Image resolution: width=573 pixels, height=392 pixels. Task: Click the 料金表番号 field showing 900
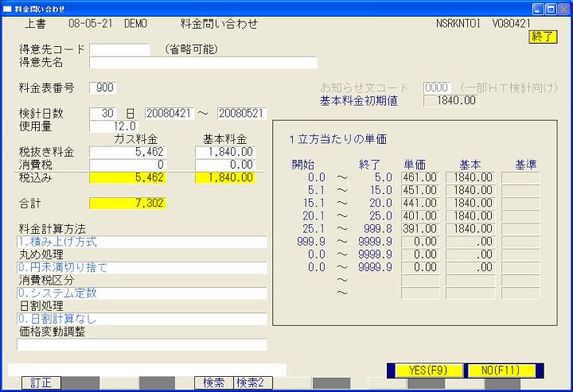point(103,87)
